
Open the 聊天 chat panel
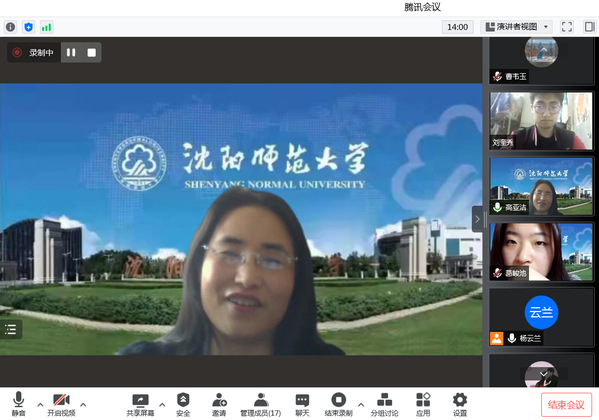point(302,404)
